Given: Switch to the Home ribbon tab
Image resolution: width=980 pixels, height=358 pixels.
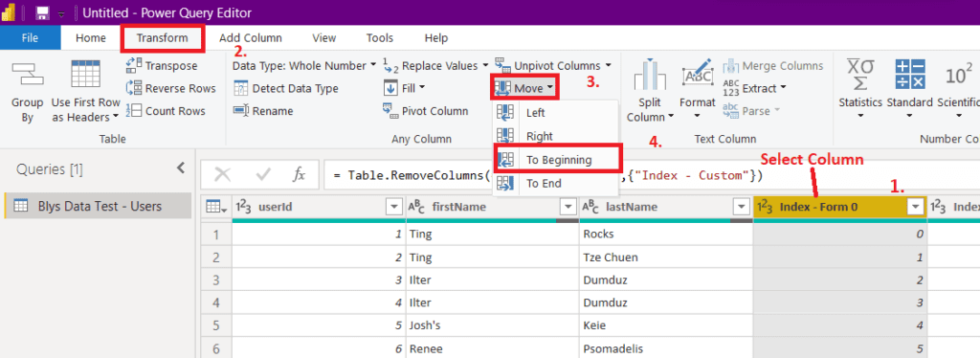Looking at the screenshot, I should (91, 38).
